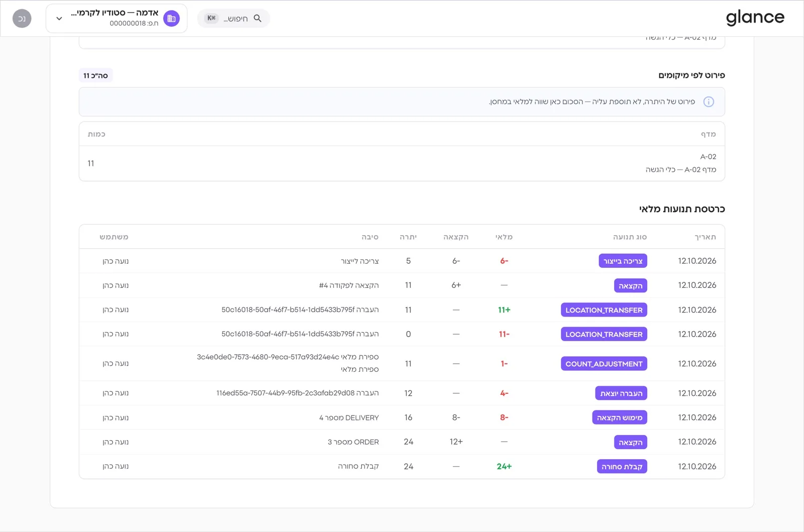Click the info icon in the notice banner
The height and width of the screenshot is (532, 804).
click(709, 101)
